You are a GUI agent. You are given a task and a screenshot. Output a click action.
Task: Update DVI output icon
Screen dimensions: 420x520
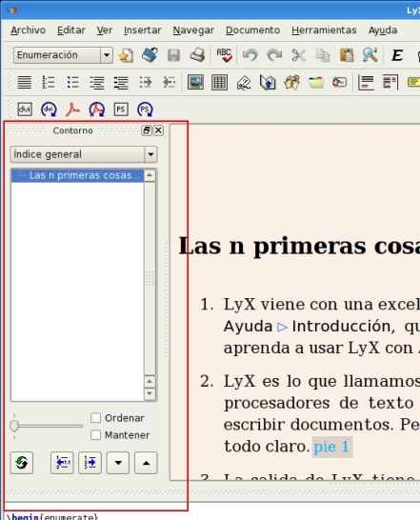(x=49, y=110)
